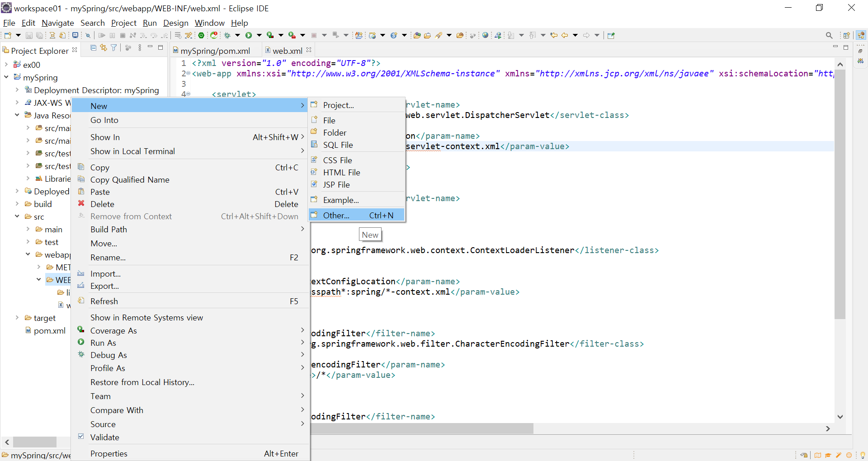
Task: Click the Back navigation arrow icon
Action: click(x=565, y=35)
